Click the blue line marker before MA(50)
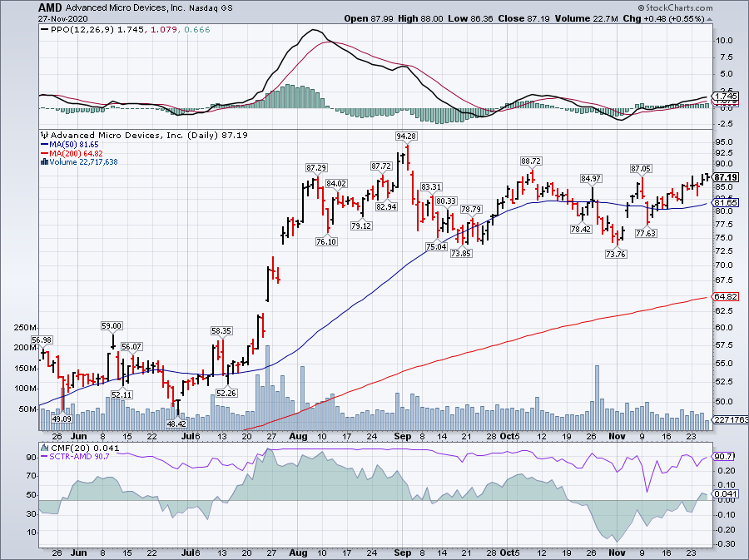The height and width of the screenshot is (560, 749). click(x=45, y=145)
